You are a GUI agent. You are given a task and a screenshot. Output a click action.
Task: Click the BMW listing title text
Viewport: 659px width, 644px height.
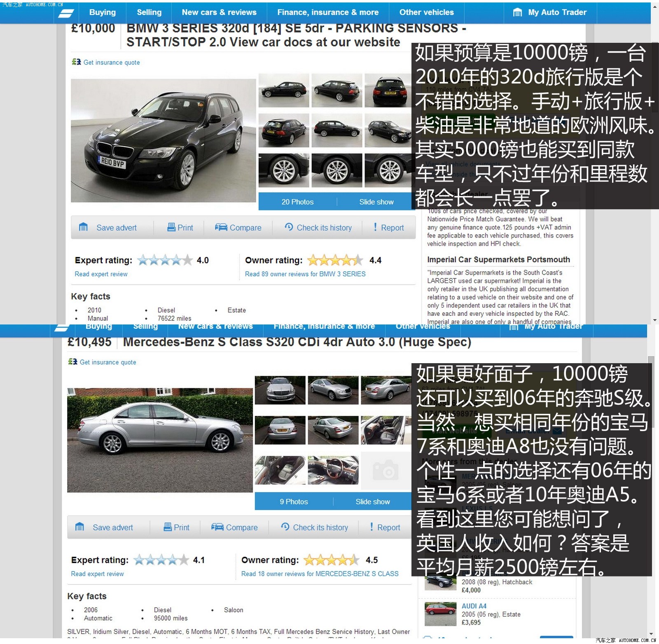[296, 35]
